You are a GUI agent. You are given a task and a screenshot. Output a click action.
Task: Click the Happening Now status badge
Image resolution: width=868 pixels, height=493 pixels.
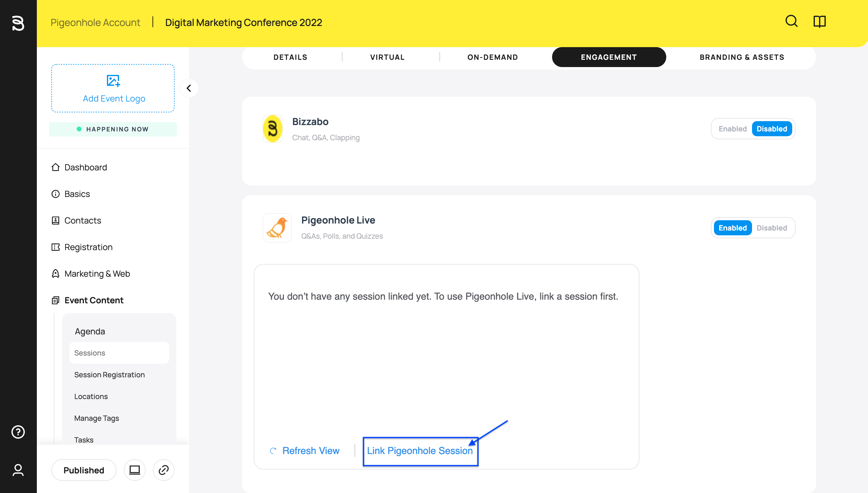click(113, 129)
